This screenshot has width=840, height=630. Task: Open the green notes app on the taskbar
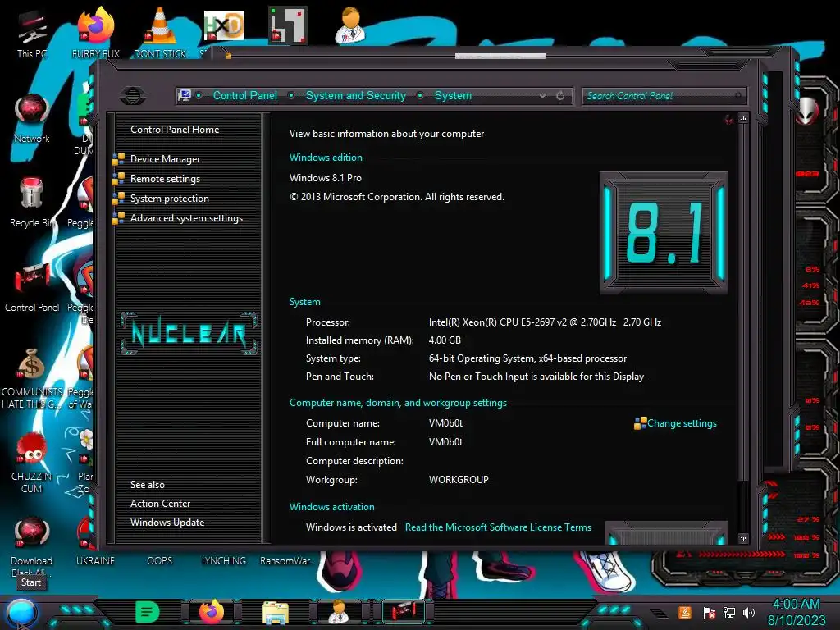(148, 612)
